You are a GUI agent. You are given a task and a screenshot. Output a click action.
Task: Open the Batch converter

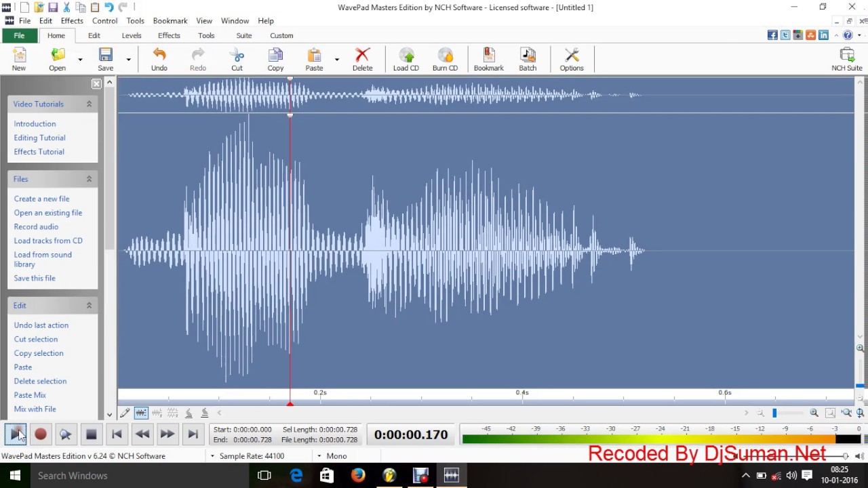(x=528, y=59)
